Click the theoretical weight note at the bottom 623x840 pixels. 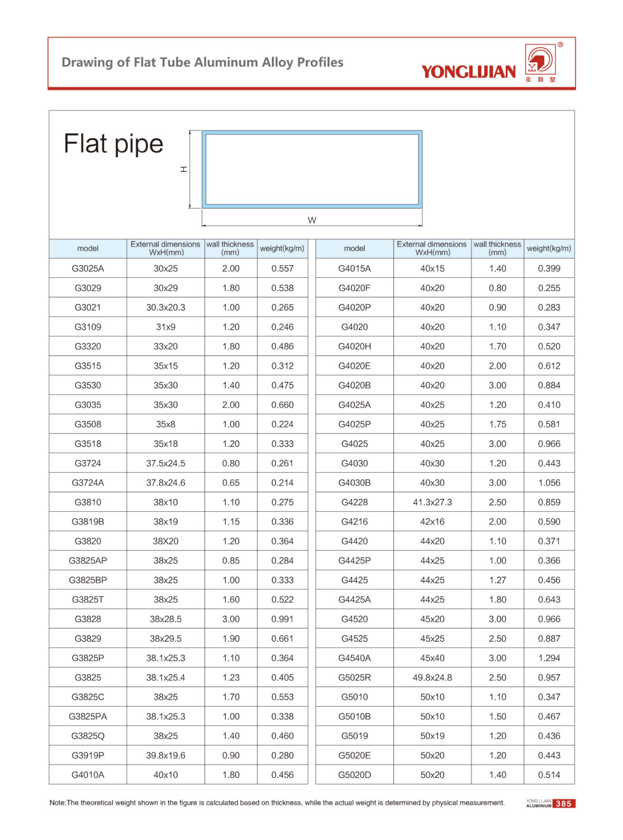pos(277,803)
